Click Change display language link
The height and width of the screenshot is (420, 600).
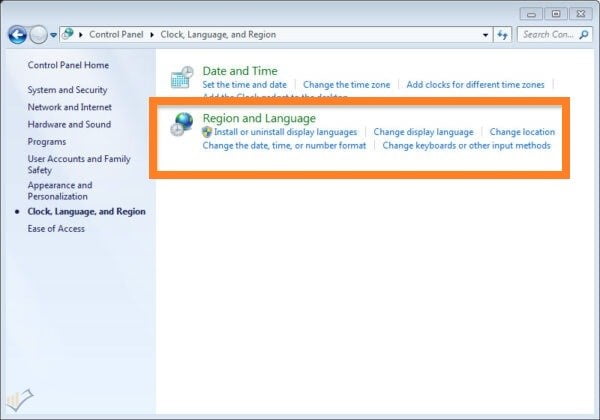coord(423,132)
